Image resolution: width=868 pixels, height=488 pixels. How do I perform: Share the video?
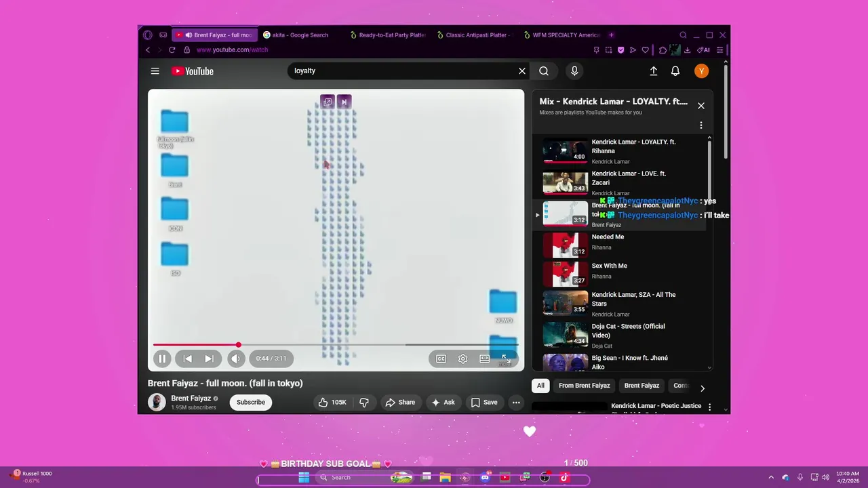[400, 403]
